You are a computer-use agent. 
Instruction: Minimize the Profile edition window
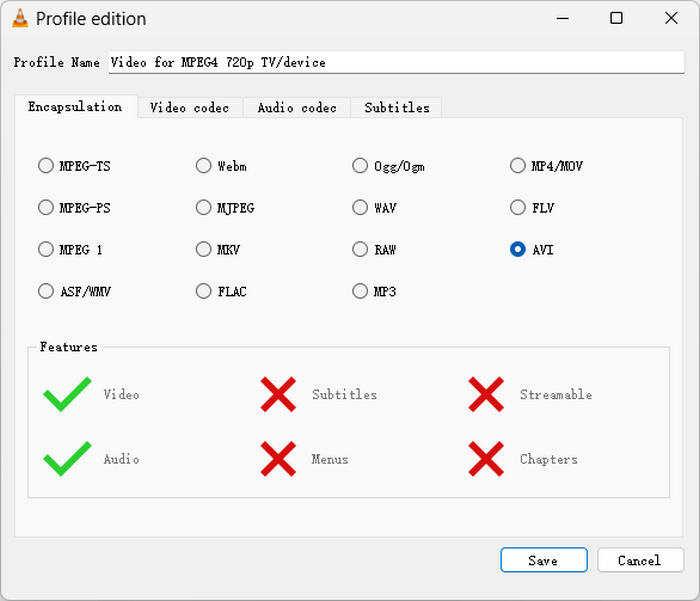562,18
